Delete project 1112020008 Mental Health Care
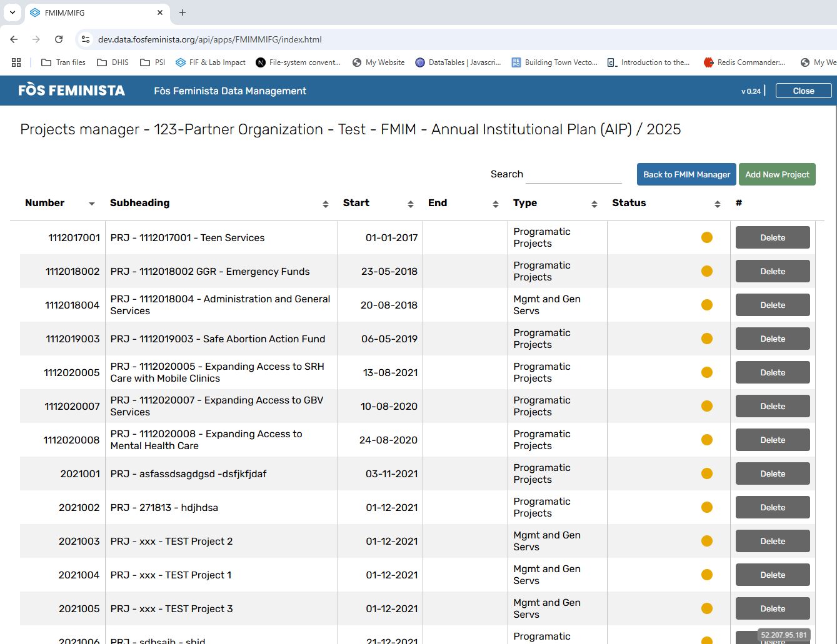837x644 pixels. 773,440
